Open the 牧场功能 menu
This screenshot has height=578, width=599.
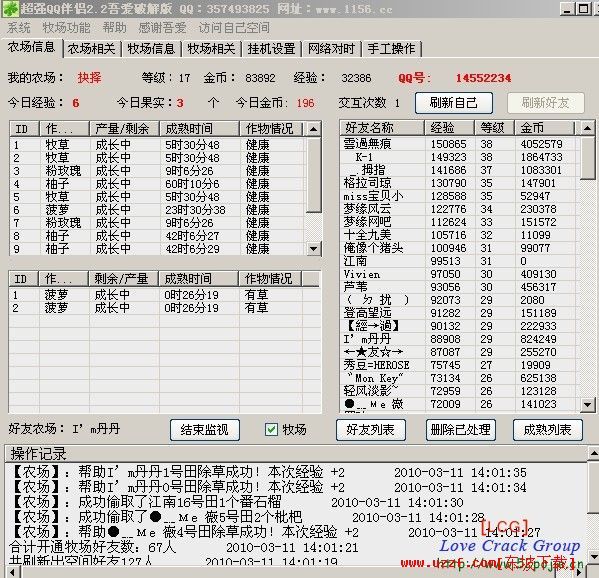pos(66,28)
